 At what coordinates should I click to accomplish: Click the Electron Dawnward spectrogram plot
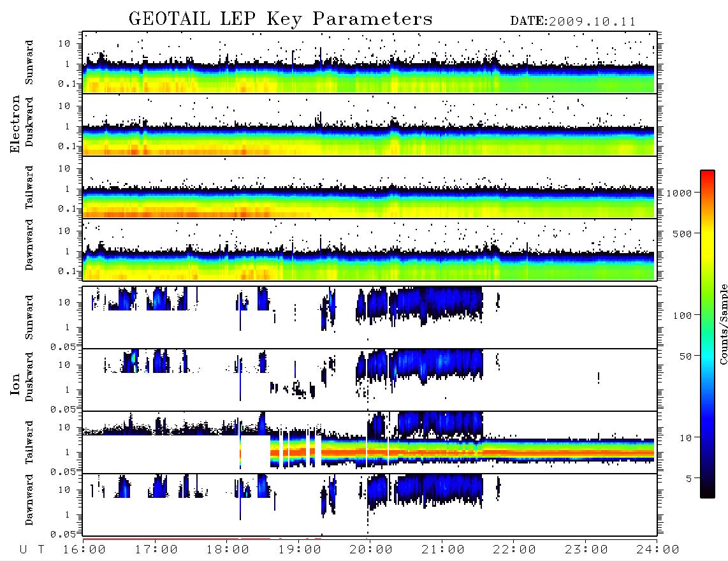370,249
